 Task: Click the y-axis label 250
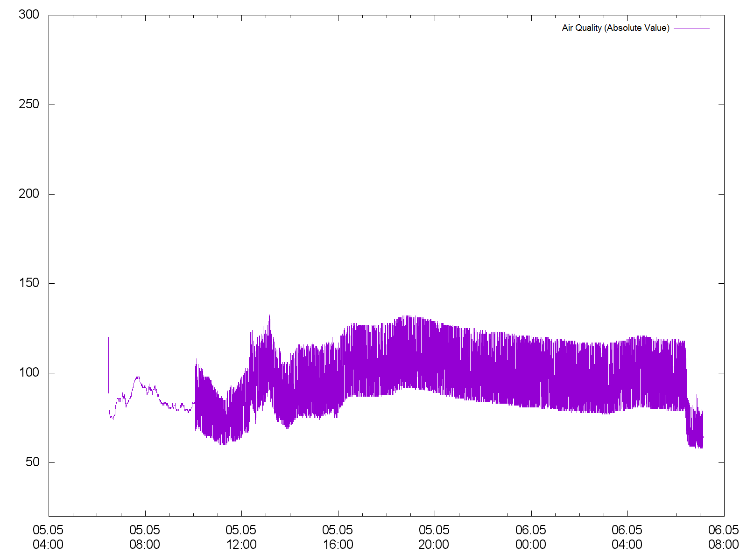29,105
